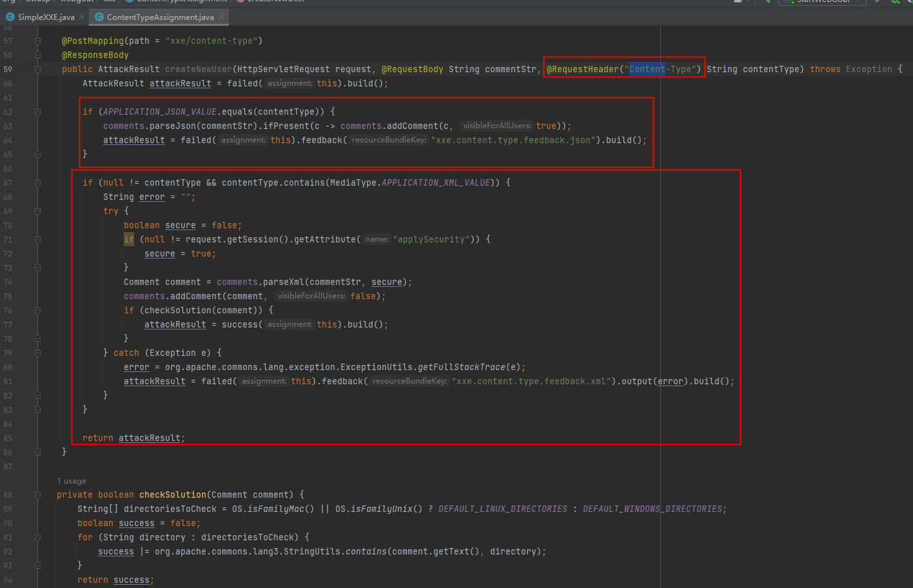Fold the for loop on line 91
This screenshot has height=588, width=913.
coord(37,537)
